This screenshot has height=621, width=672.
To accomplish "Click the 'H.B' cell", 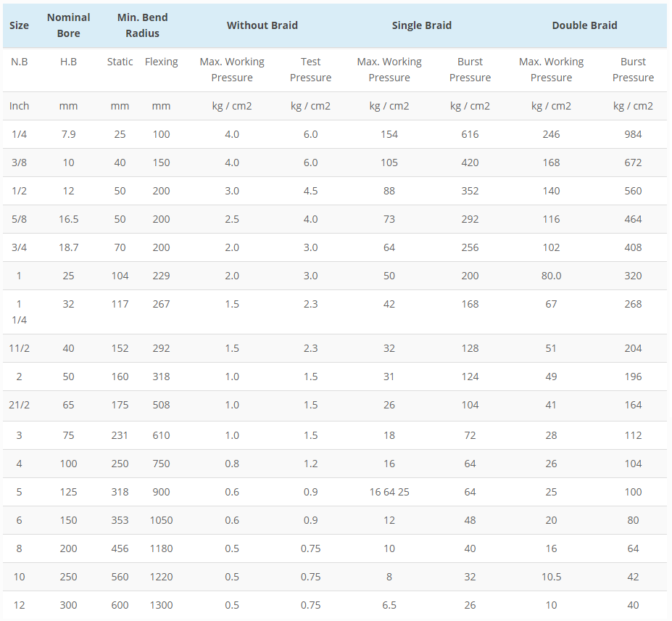I will point(68,62).
